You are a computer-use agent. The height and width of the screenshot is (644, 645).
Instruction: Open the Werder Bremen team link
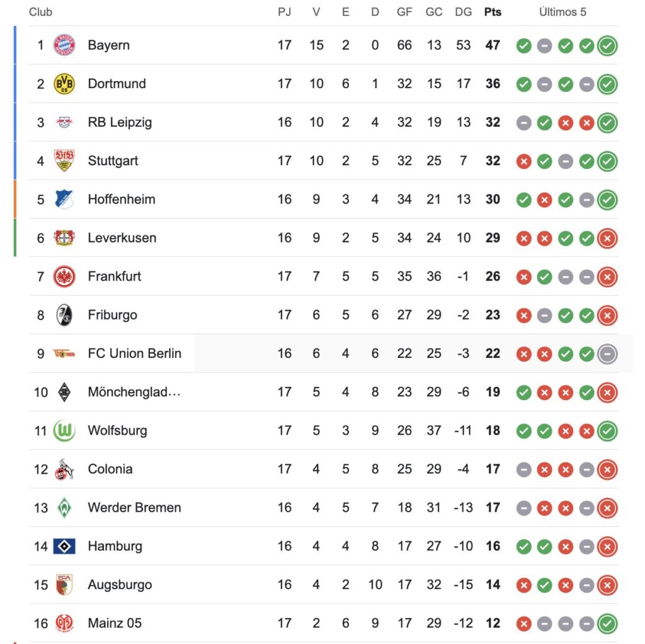click(x=134, y=508)
